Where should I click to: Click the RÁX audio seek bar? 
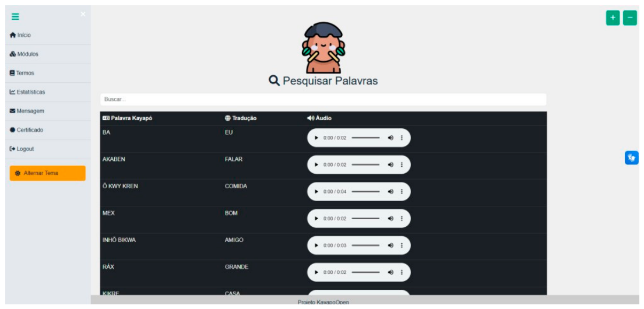point(365,272)
